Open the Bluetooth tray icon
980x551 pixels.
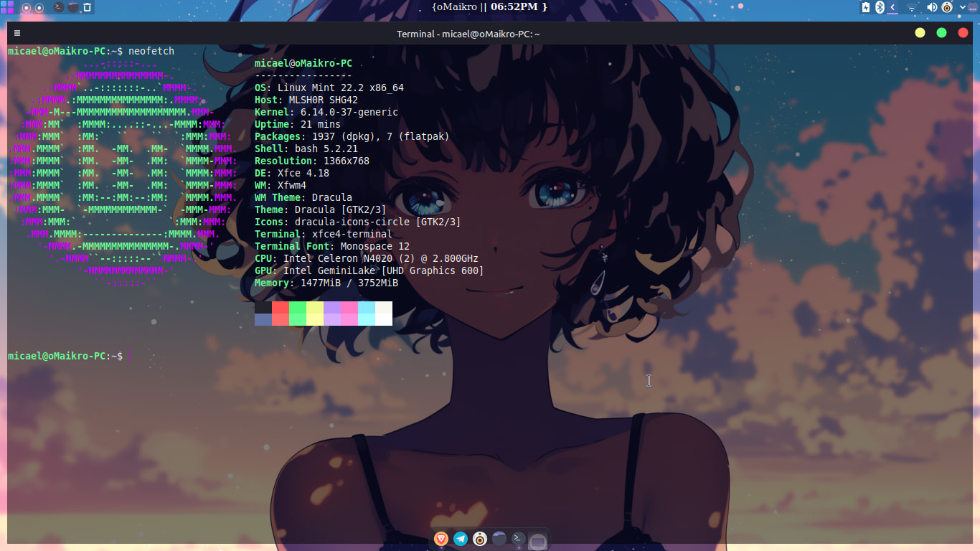click(880, 7)
